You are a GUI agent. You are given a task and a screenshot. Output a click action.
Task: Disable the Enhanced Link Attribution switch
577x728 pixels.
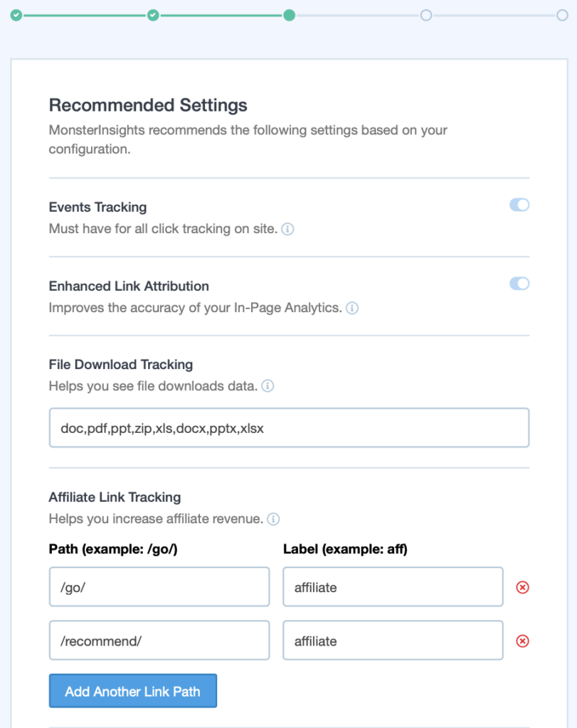tap(519, 284)
